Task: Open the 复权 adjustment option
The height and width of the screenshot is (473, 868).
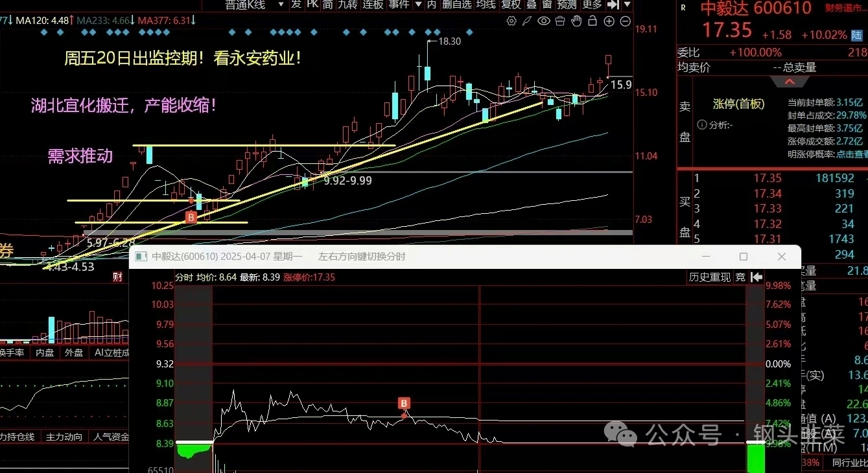Action: (511, 5)
